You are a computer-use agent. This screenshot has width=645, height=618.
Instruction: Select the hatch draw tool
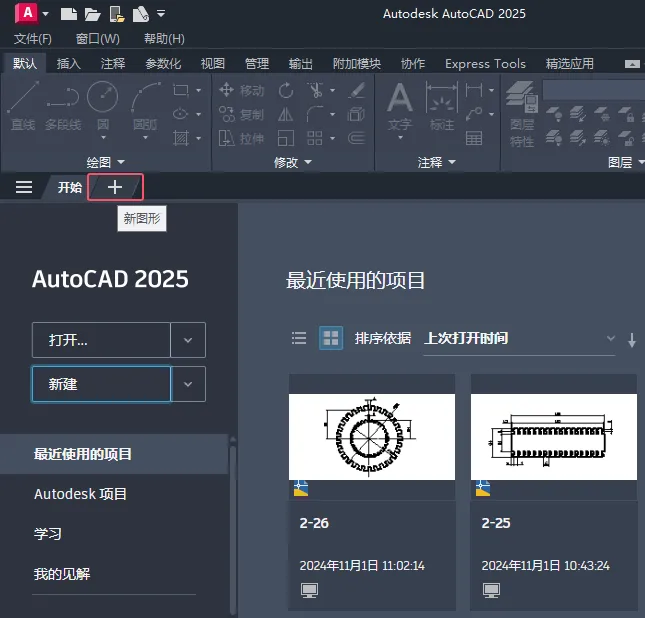[181, 138]
